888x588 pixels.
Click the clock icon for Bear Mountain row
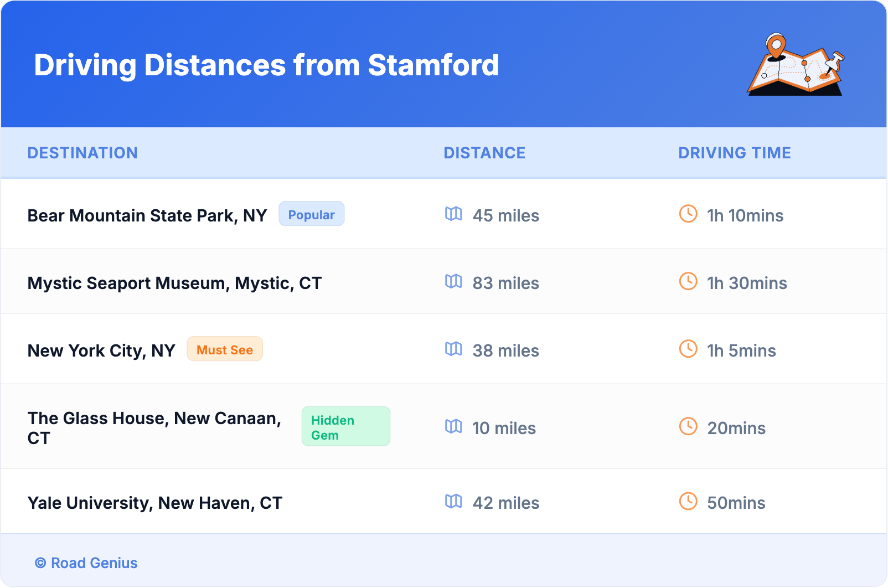pos(688,215)
